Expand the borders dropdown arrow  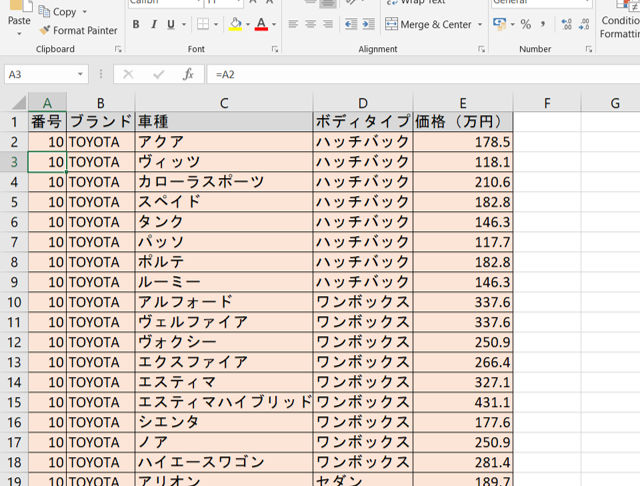(x=216, y=24)
